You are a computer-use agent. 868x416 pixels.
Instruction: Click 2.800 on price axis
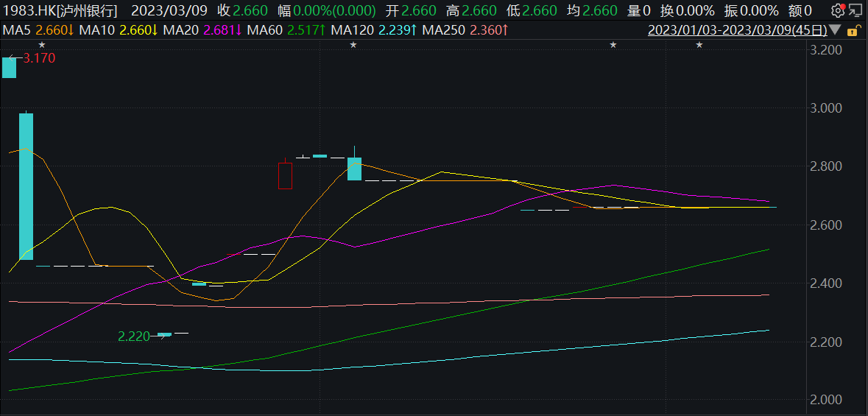point(827,166)
